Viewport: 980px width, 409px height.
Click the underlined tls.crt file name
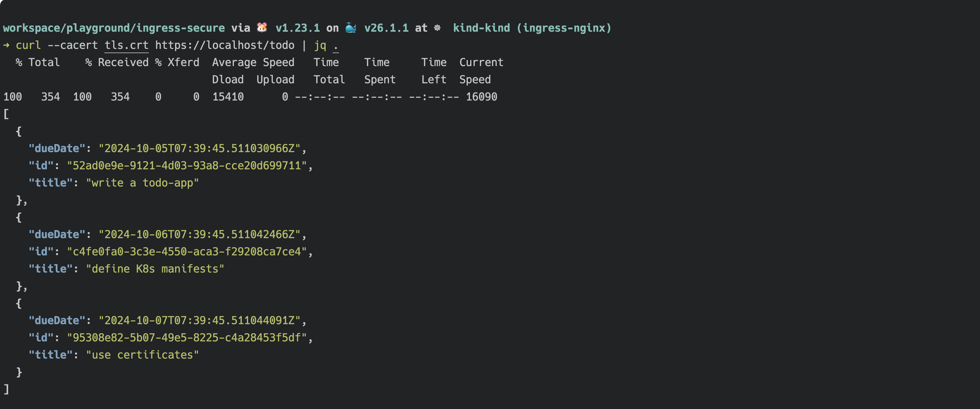pos(126,45)
